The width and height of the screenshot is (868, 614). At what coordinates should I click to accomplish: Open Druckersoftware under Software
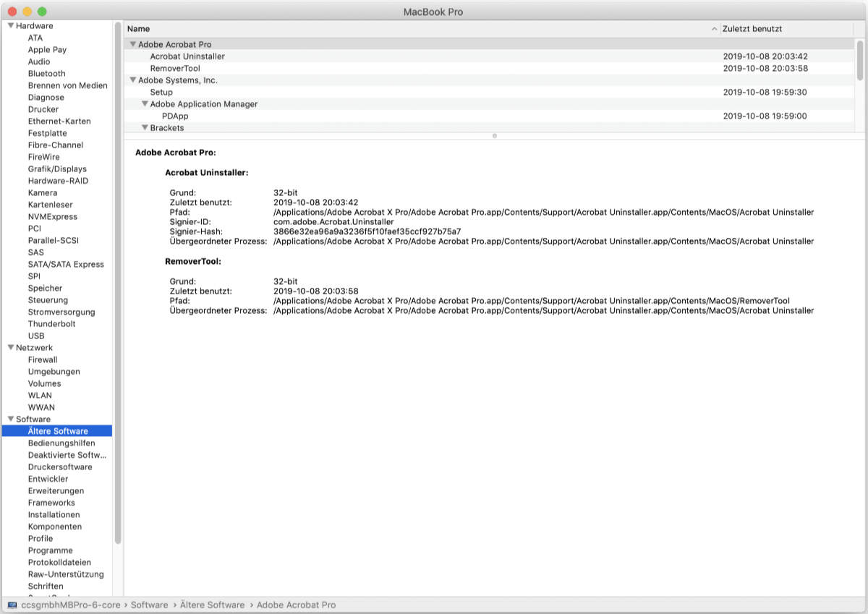[60, 467]
